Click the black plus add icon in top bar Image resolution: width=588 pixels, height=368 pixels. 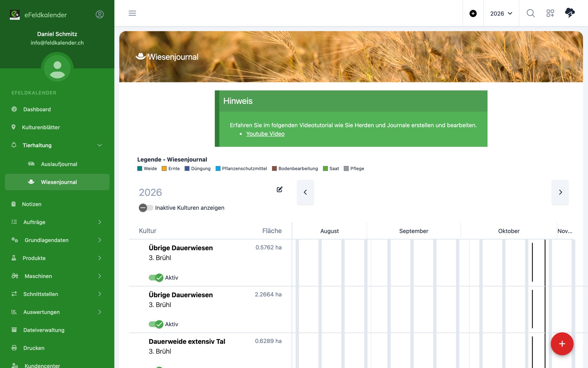(x=473, y=13)
